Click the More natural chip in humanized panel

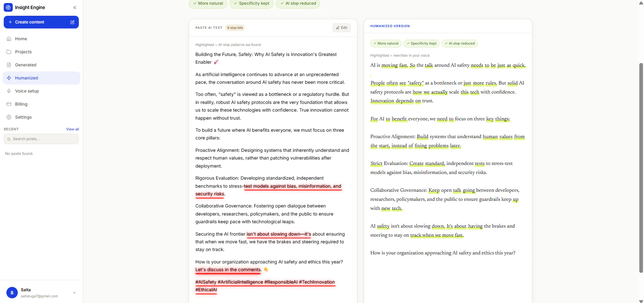click(386, 44)
